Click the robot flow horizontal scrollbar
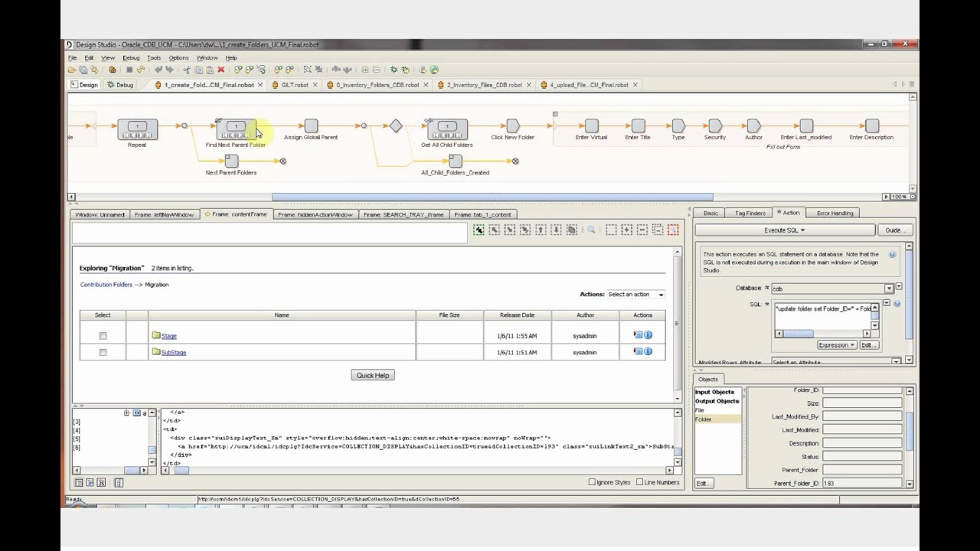980x551 pixels. tap(492, 197)
